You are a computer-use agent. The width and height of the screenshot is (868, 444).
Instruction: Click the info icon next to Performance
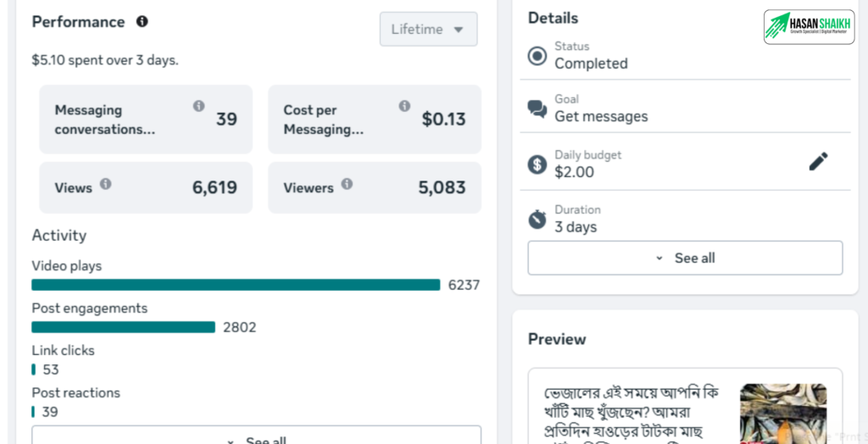click(x=142, y=21)
